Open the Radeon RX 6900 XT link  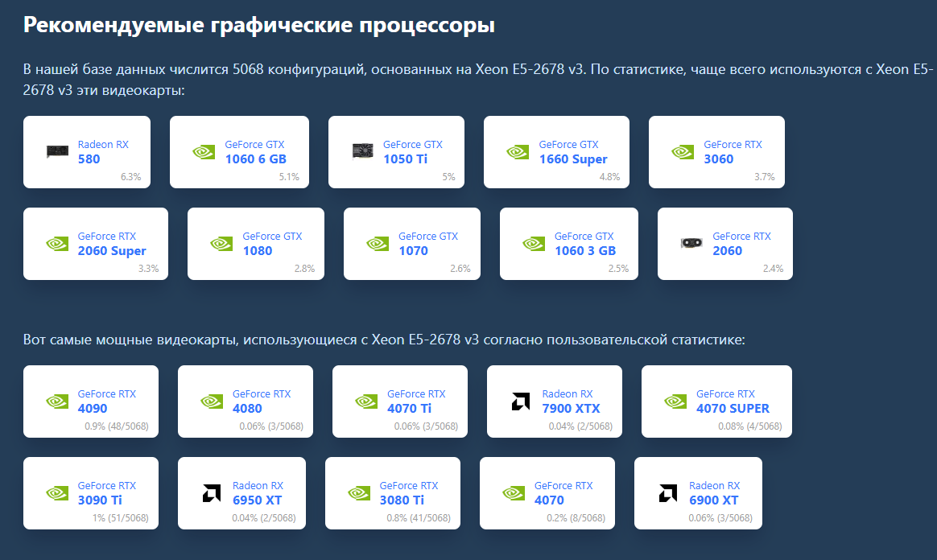pos(714,493)
